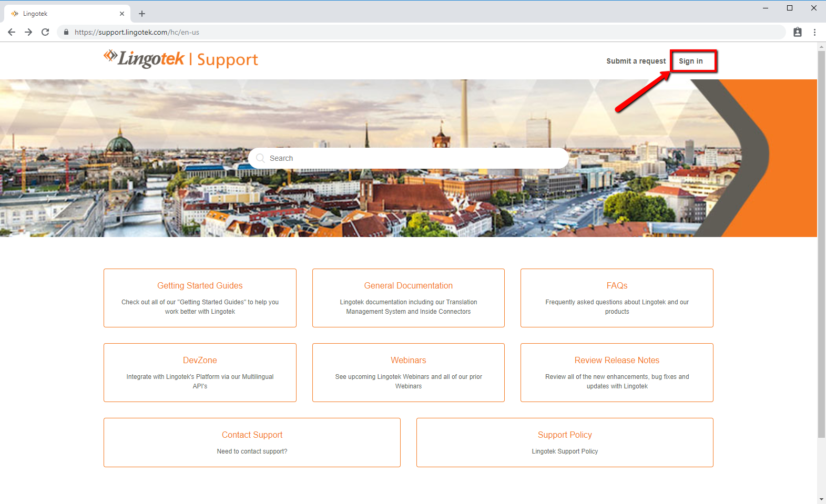Viewport: 826px width, 504px height.
Task: Click the scrollbar up arrow
Action: [x=821, y=47]
